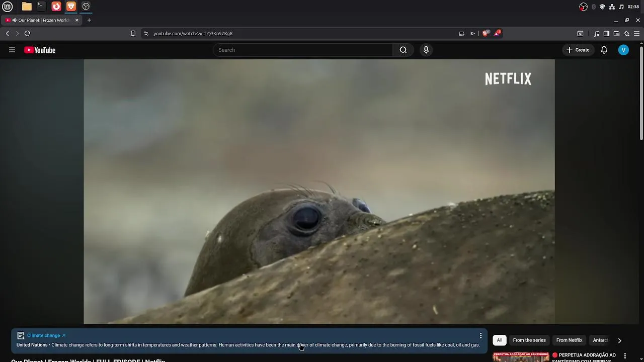Start voice search with the microphone

tap(426, 50)
